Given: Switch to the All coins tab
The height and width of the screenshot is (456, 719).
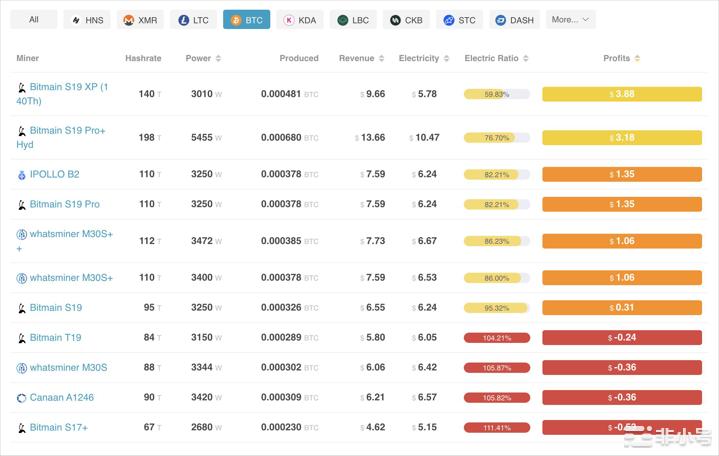Looking at the screenshot, I should click(x=34, y=19).
